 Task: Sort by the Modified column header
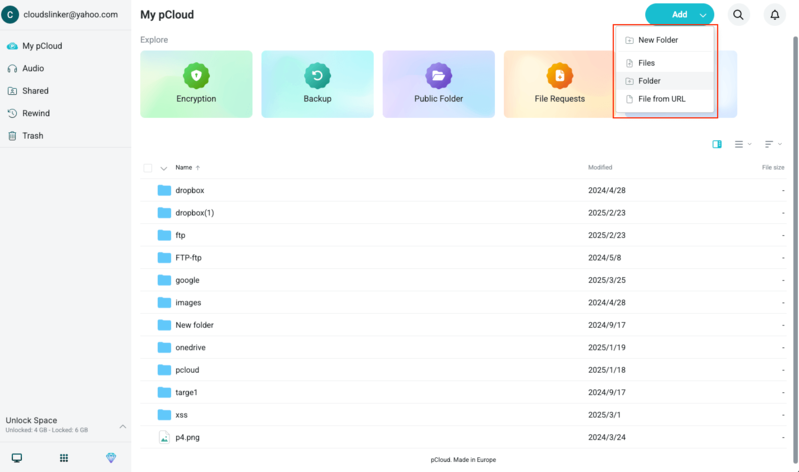coord(600,167)
